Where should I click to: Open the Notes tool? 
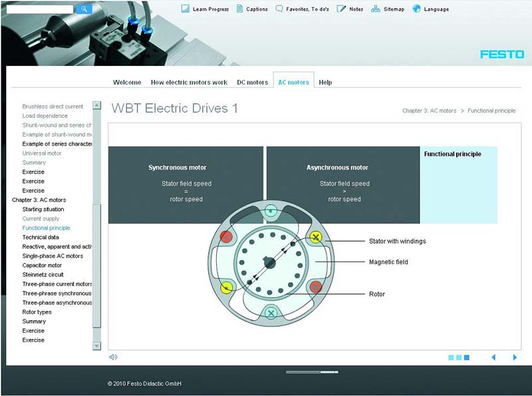click(350, 9)
